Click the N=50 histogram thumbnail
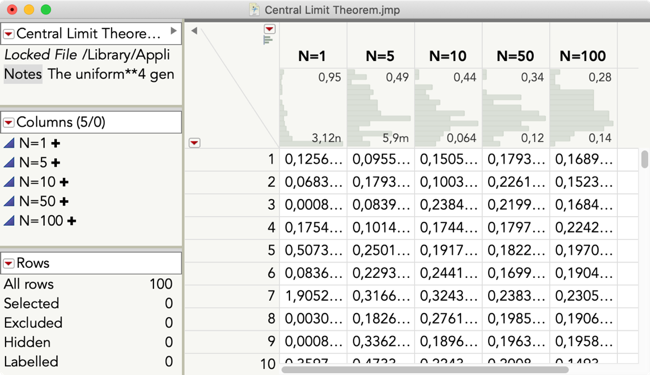This screenshot has height=375, width=650. [x=515, y=108]
